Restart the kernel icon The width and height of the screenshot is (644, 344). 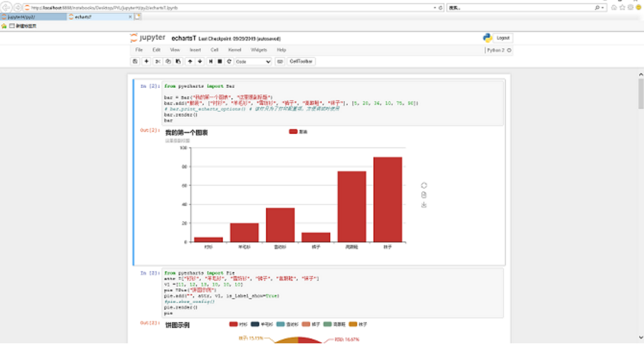tap(229, 61)
